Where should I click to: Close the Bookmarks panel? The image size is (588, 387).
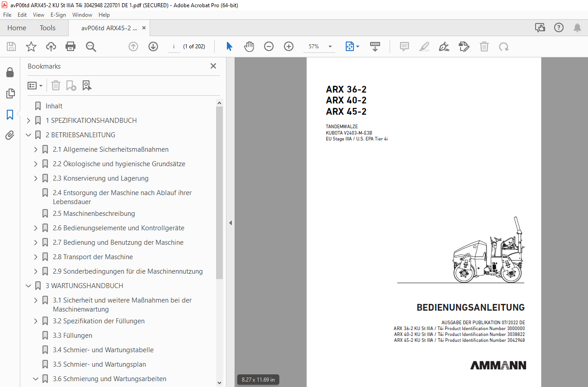(213, 66)
